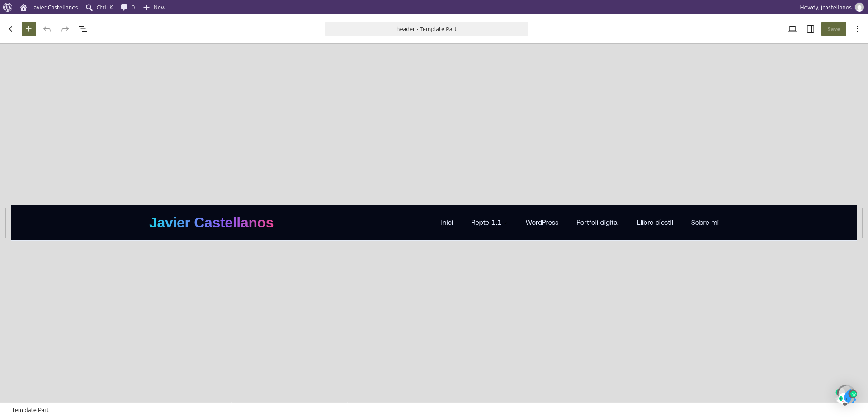
Task: Open the editor options kebab menu
Action: 857,29
